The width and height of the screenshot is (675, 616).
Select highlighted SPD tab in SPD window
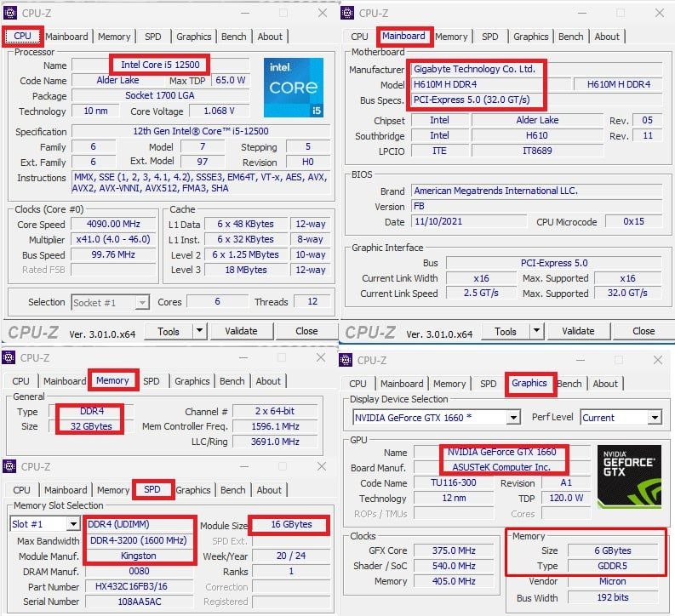[152, 489]
